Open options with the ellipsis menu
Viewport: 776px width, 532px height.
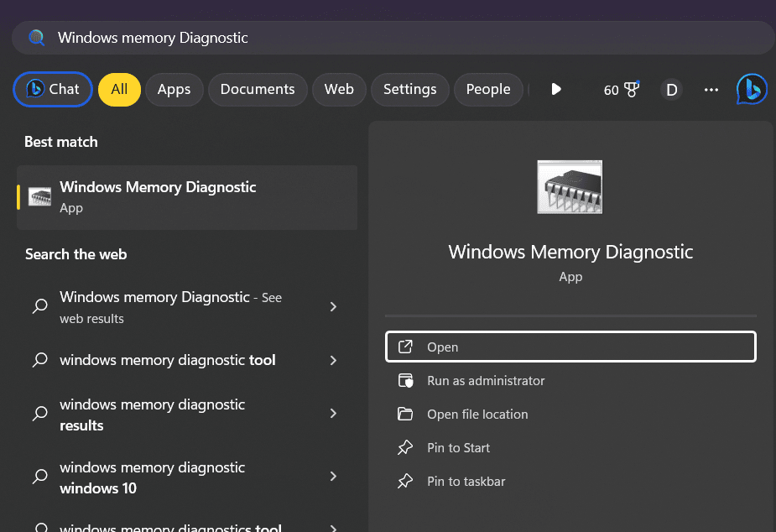coord(711,89)
